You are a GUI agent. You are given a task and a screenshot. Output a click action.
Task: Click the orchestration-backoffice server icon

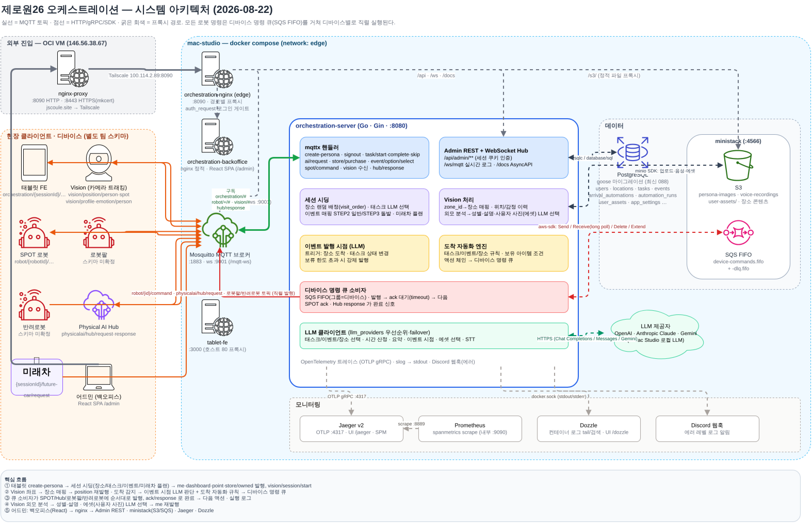(x=217, y=137)
